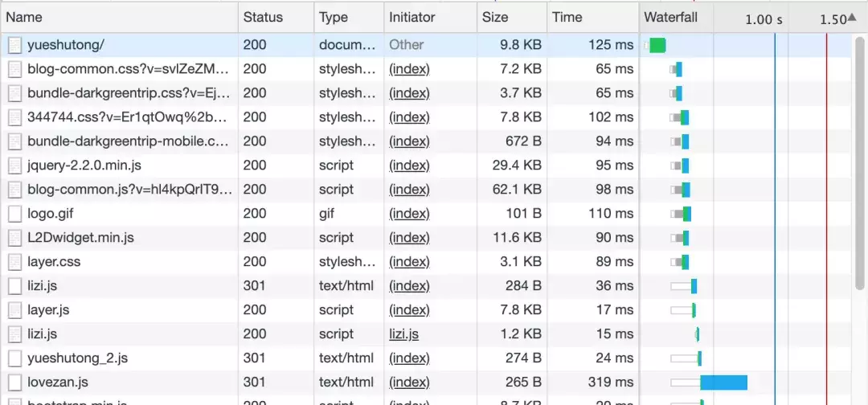Click the image icon next to logo.gif
The width and height of the screenshot is (868, 405).
pyautogui.click(x=15, y=214)
